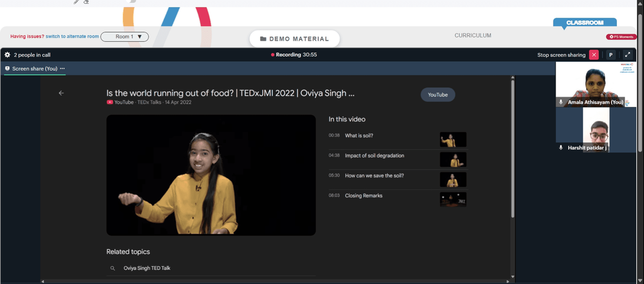
Task: Click the P button in call bar
Action: 611,55
